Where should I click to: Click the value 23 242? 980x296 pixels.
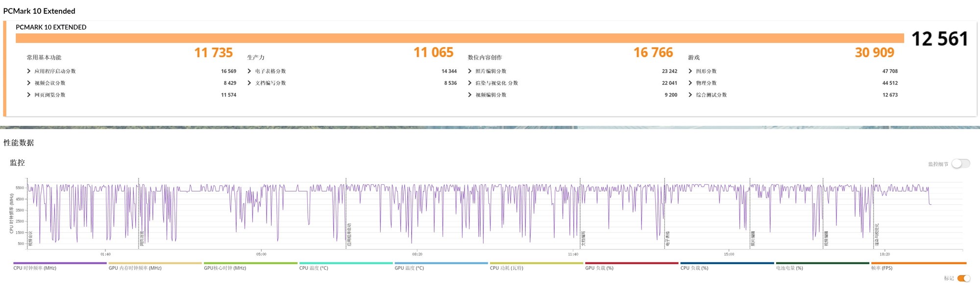[x=669, y=71]
